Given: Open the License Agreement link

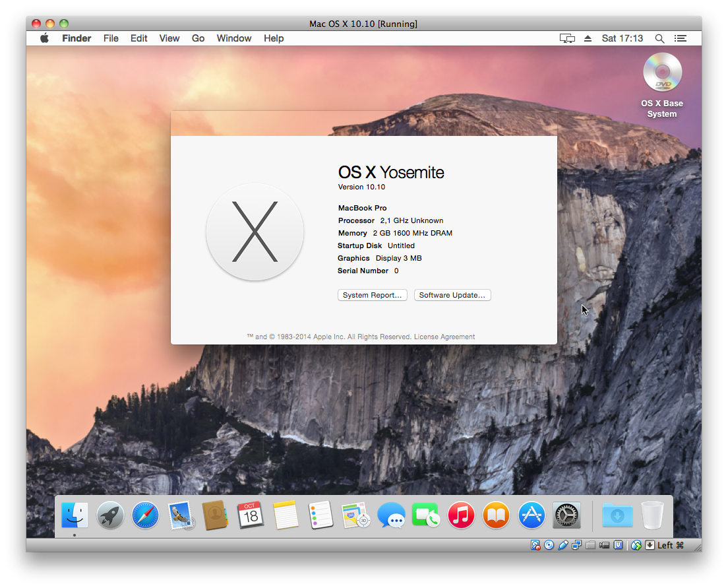Looking at the screenshot, I should (444, 337).
